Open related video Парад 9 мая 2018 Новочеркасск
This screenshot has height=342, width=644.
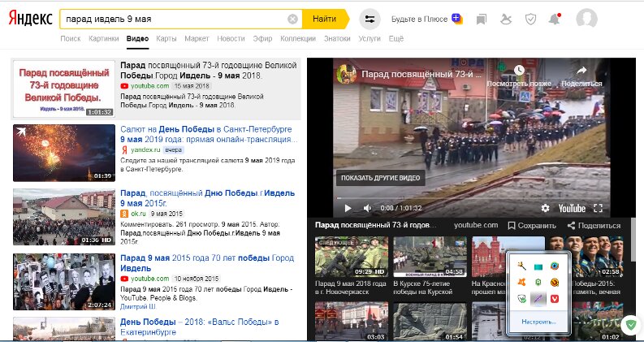[351, 266]
